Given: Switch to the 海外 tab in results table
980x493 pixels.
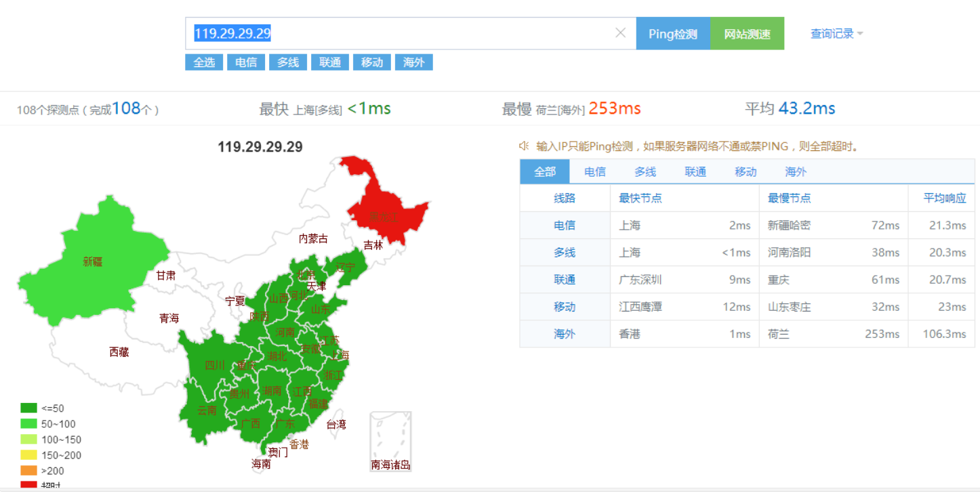Looking at the screenshot, I should click(x=796, y=172).
